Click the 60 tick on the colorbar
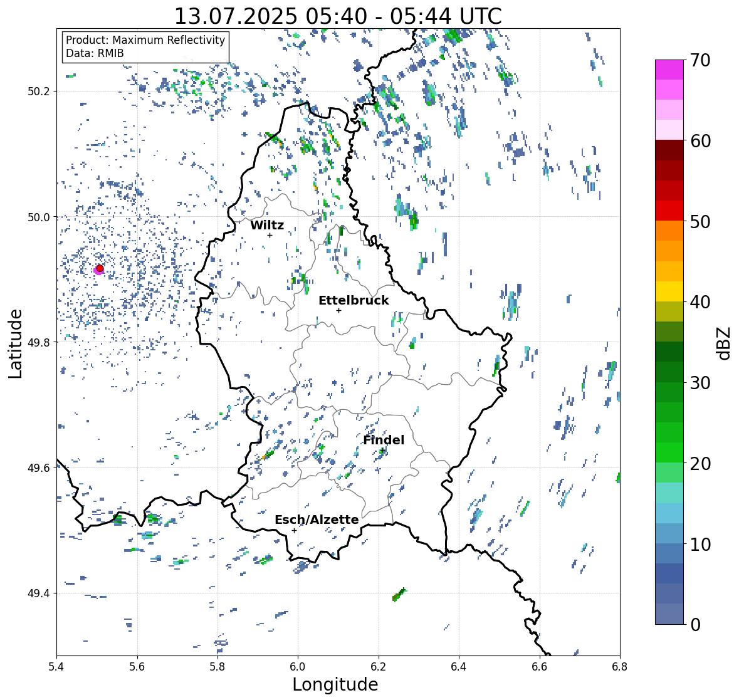Viewport: 739px width, 700px height. click(x=700, y=141)
